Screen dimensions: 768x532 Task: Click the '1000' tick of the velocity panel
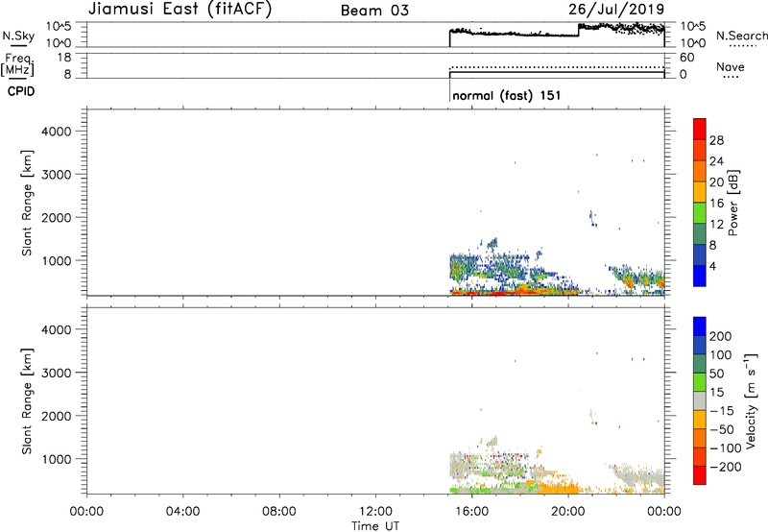click(56, 459)
